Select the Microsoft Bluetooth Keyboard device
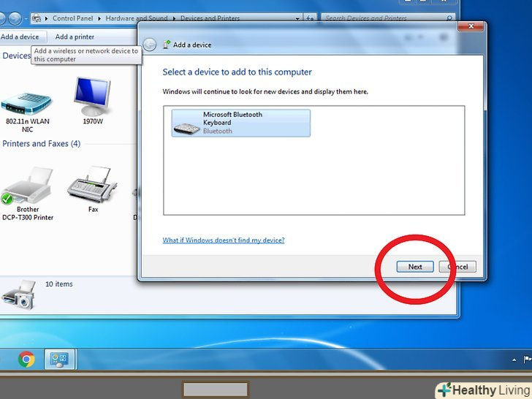This screenshot has width=532, height=399. click(240, 123)
